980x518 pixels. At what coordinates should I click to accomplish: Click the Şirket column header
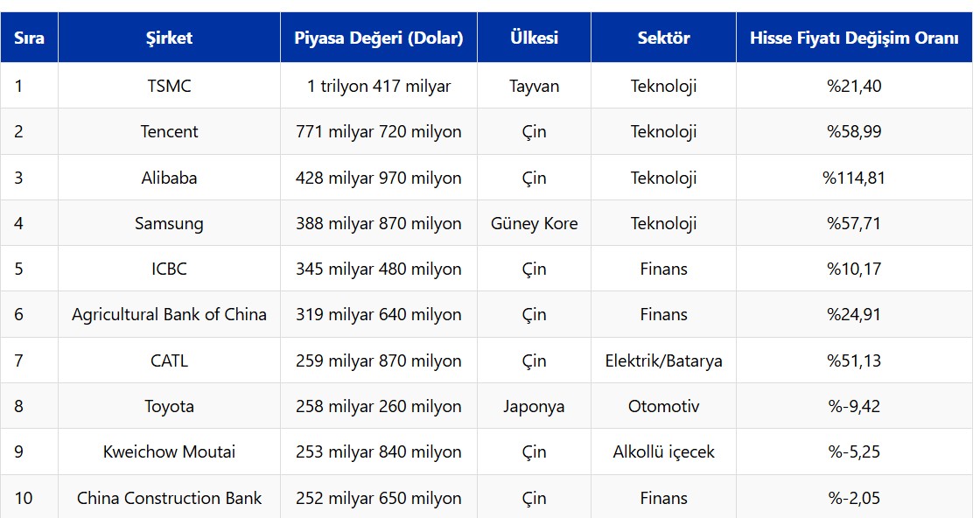(169, 38)
